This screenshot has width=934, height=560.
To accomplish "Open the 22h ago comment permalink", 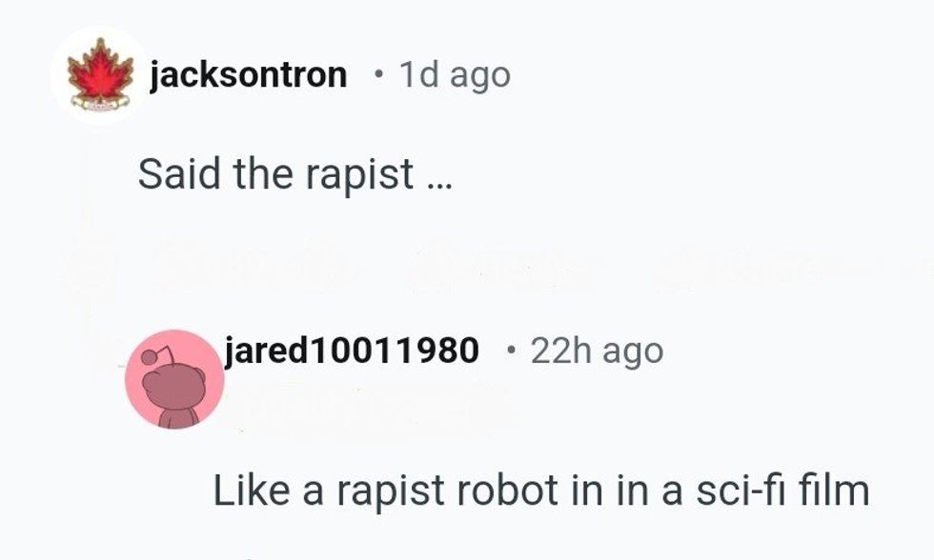I will (x=597, y=350).
